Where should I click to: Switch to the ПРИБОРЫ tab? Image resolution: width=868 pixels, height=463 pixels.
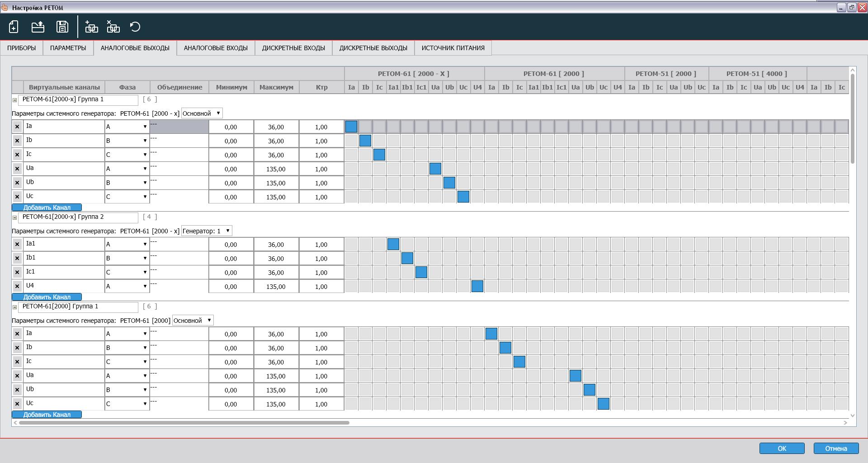tap(21, 48)
